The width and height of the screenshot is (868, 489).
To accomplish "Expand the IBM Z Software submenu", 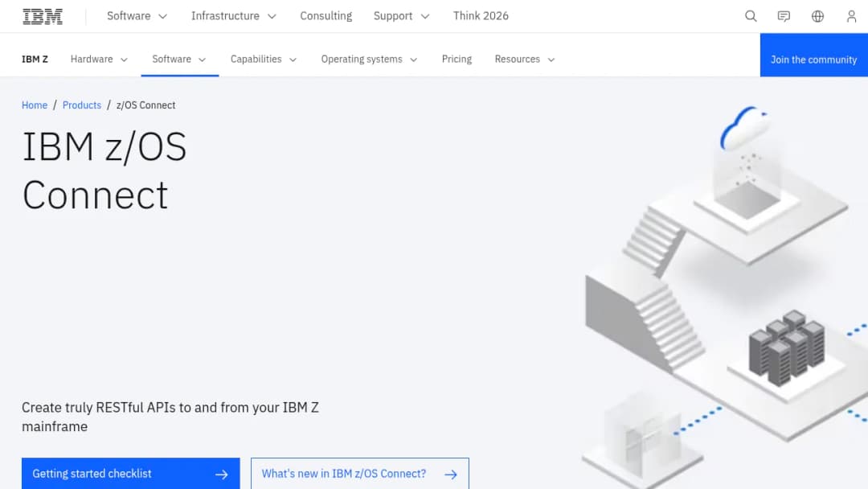I will tap(179, 60).
